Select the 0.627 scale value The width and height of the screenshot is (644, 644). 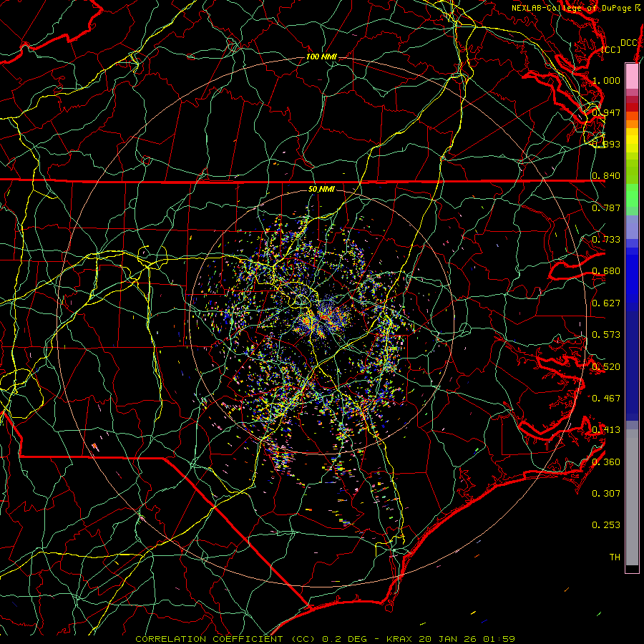pyautogui.click(x=606, y=303)
